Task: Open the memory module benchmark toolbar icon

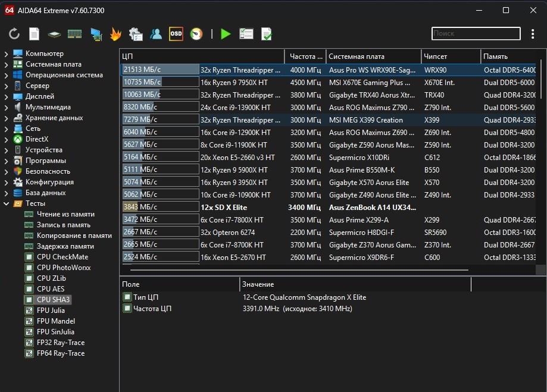Action: (74, 35)
